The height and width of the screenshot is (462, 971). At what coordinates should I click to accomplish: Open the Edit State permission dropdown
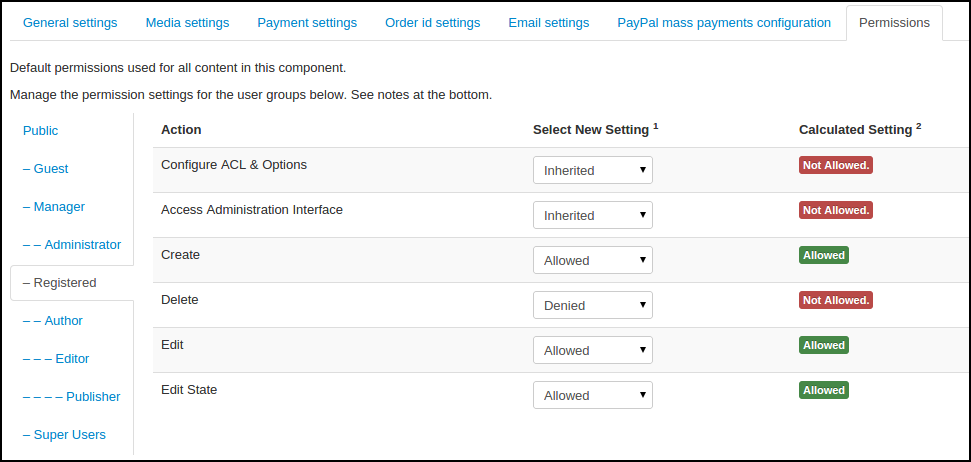pyautogui.click(x=592, y=396)
